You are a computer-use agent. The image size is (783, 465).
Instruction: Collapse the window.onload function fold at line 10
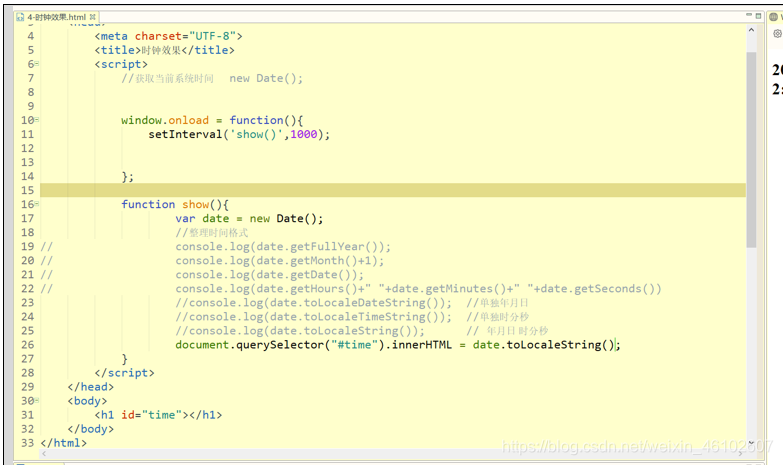coord(37,119)
